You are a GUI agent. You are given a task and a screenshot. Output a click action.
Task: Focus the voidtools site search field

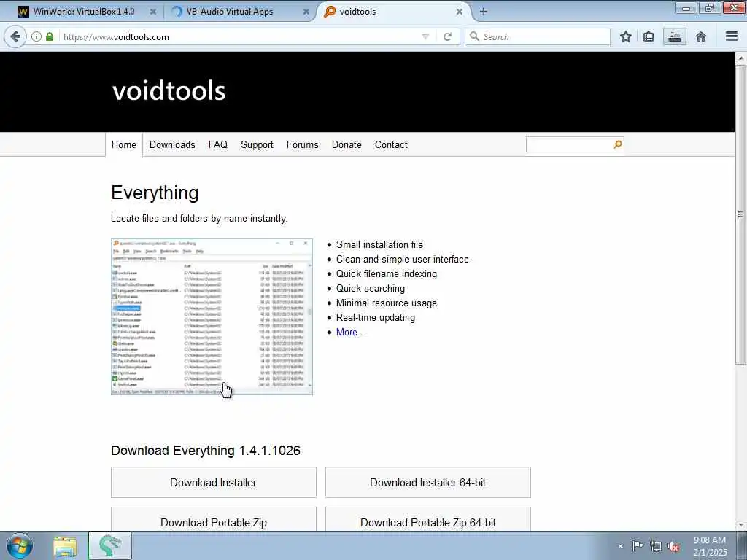(569, 144)
